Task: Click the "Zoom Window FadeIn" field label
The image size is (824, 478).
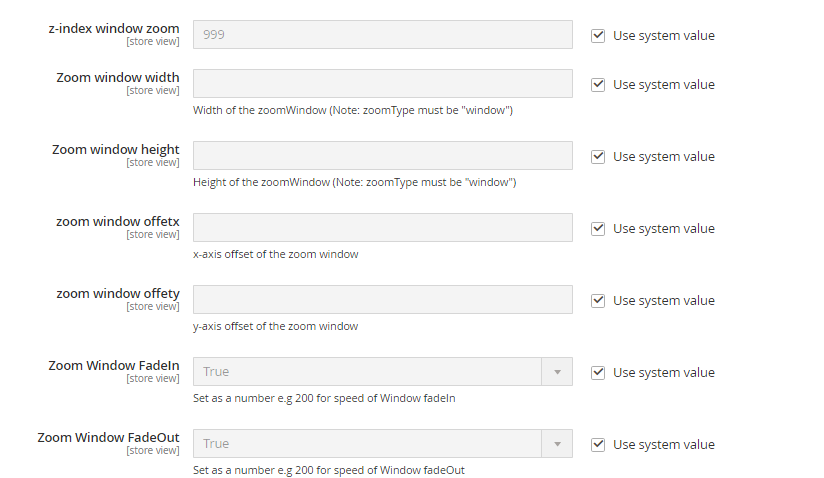Action: coord(114,366)
